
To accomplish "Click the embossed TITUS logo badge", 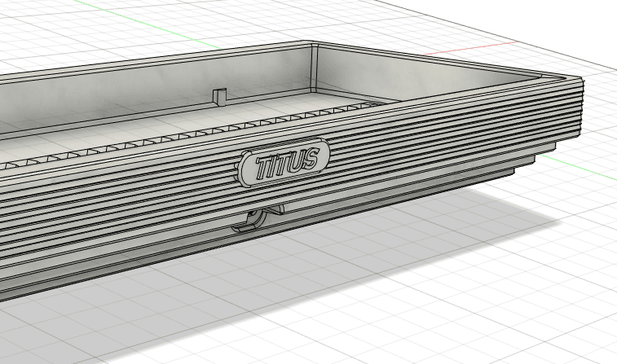I will pyautogui.click(x=284, y=164).
